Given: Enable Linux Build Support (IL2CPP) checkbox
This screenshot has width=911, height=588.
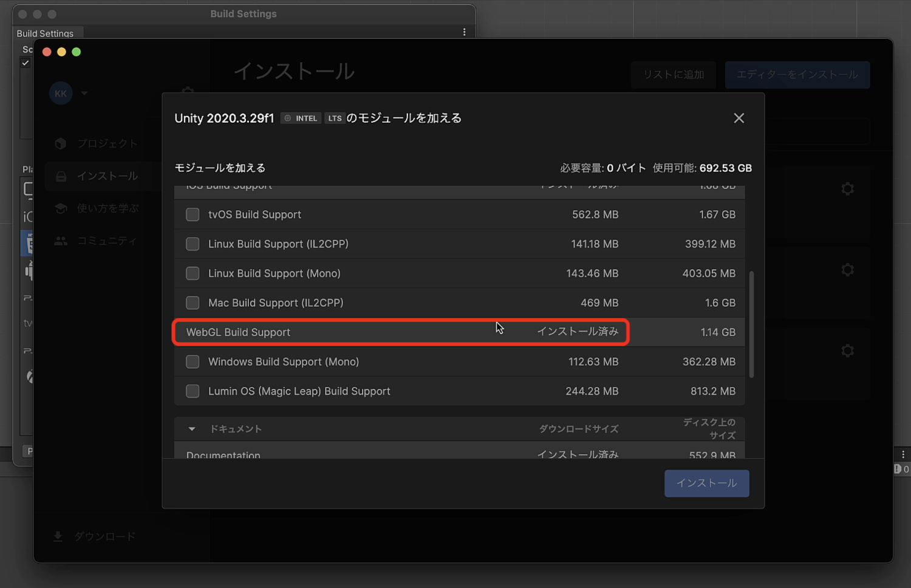Looking at the screenshot, I should (193, 244).
